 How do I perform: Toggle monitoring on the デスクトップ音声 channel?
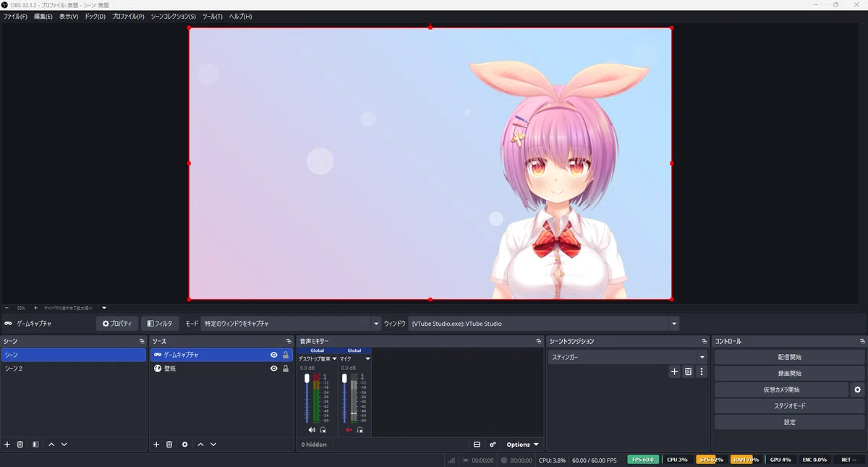pos(323,430)
